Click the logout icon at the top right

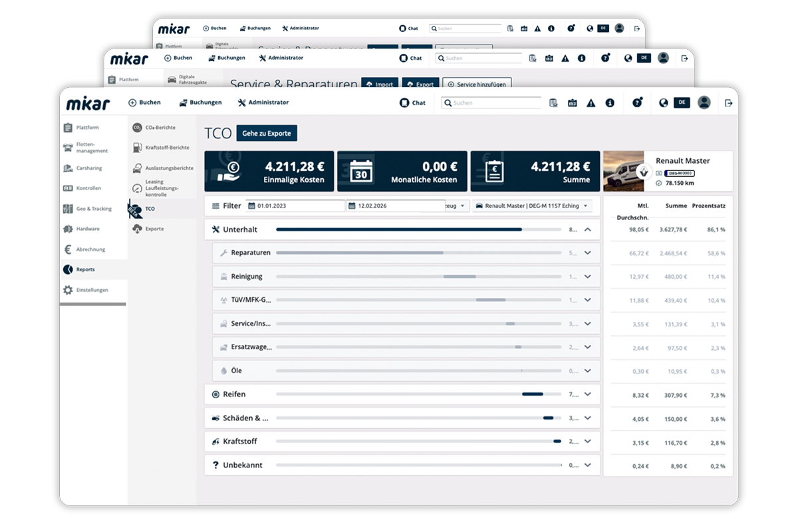729,103
